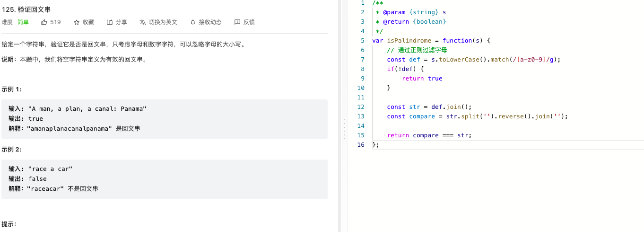Select the 简单 difficulty label
Screen dimensions: 644x232
tap(23, 22)
